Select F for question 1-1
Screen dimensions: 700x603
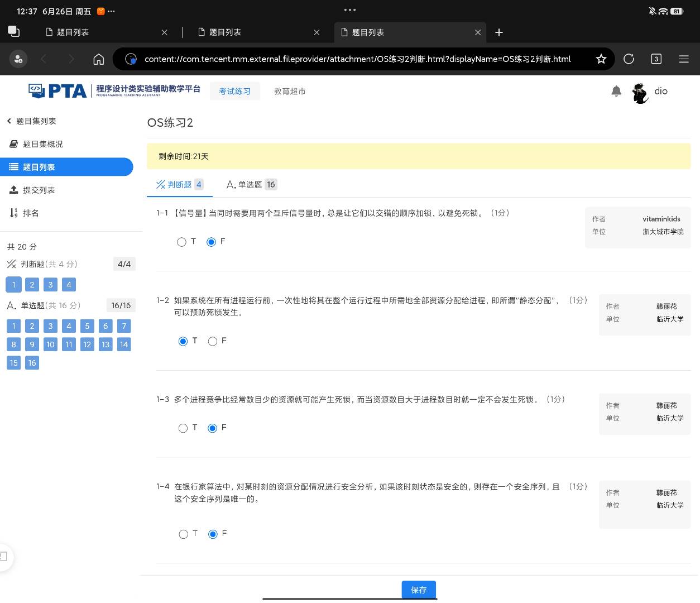tap(211, 242)
